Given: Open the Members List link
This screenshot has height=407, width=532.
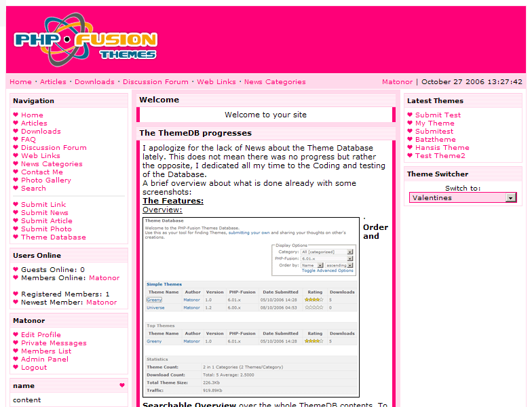Looking at the screenshot, I should click(x=46, y=351).
